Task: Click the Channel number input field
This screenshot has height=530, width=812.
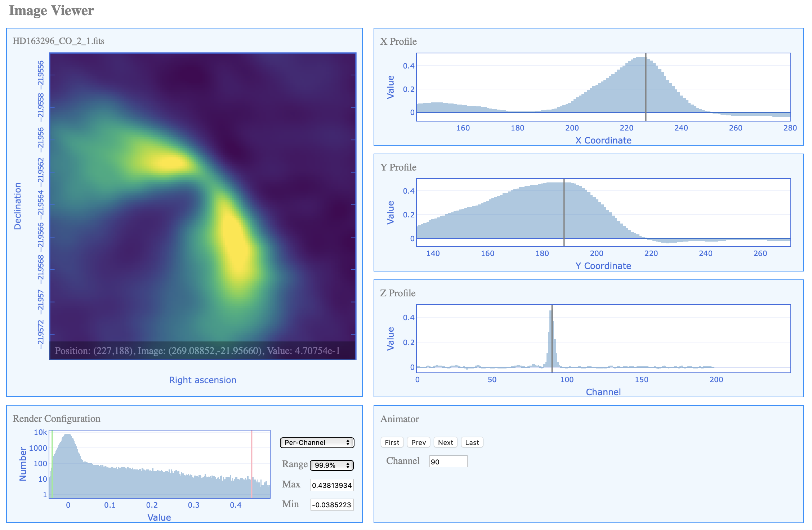Action: point(448,461)
